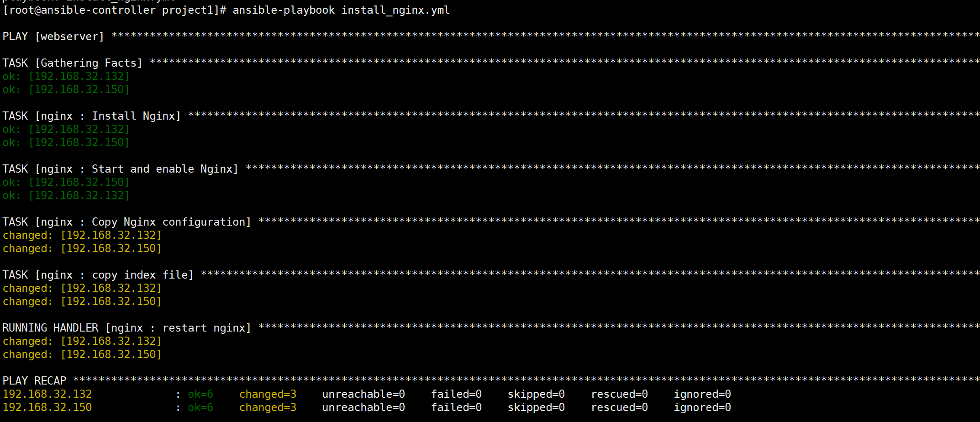This screenshot has height=422, width=980.
Task: Click "skipped=0" in the 192.168.32.150 recap row
Action: [x=537, y=407]
